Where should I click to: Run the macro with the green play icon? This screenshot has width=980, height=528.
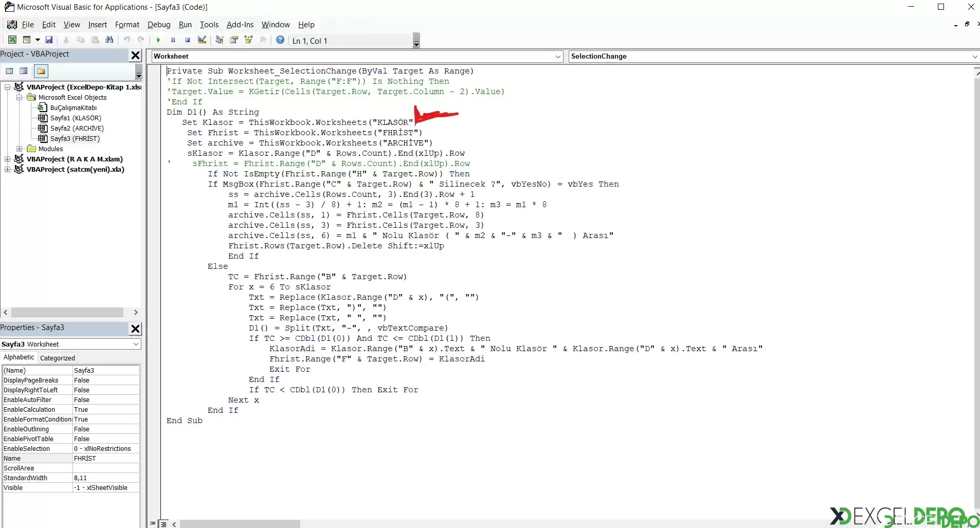point(158,40)
